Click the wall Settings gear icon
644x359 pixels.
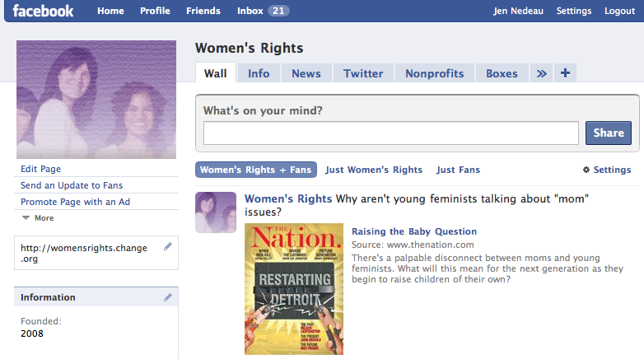[586, 170]
